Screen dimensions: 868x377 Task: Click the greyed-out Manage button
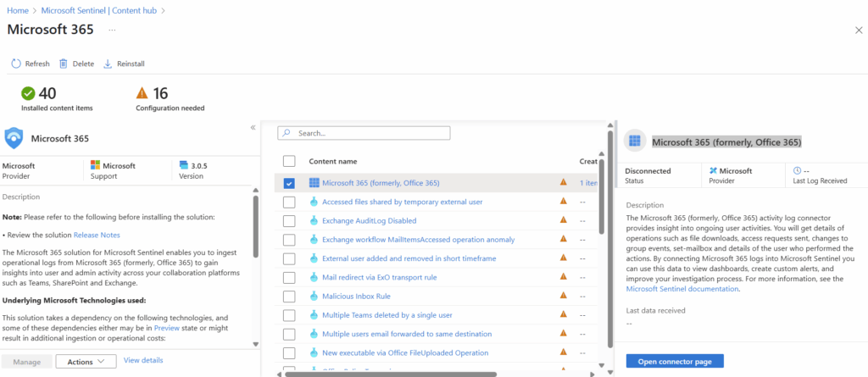click(26, 362)
